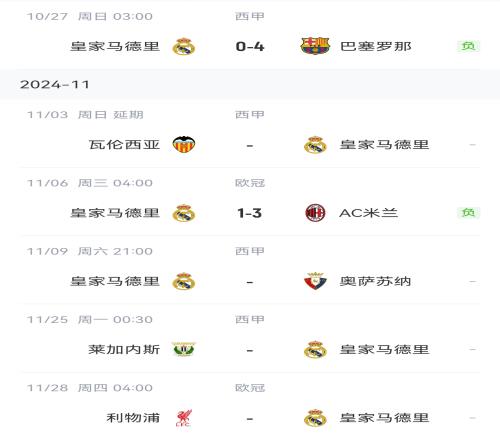
Task: Open the 利物浦 team name link
Action: [x=133, y=418]
